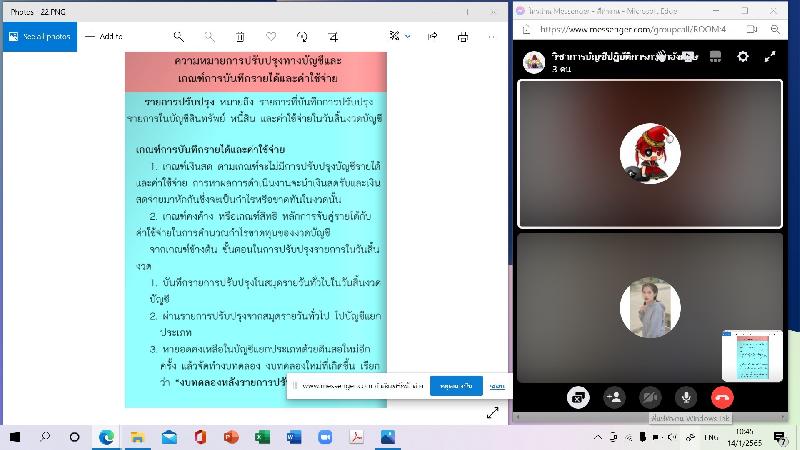Image resolution: width=800 pixels, height=450 pixels.
Task: Click 'See all photos' in Photos app
Action: coord(40,36)
